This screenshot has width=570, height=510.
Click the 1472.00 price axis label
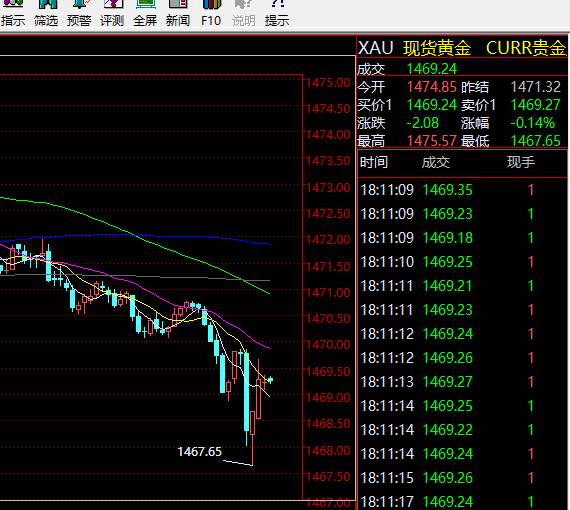328,240
